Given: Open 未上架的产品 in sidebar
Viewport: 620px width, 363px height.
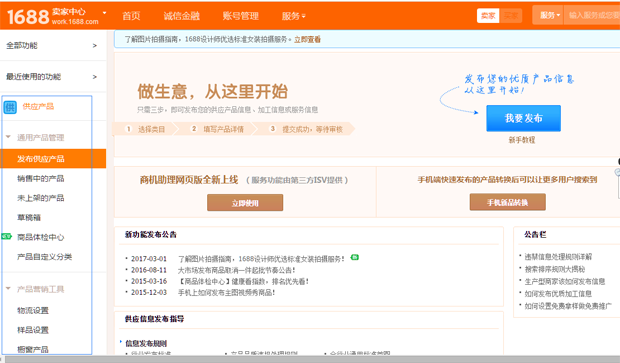Looking at the screenshot, I should (40, 198).
